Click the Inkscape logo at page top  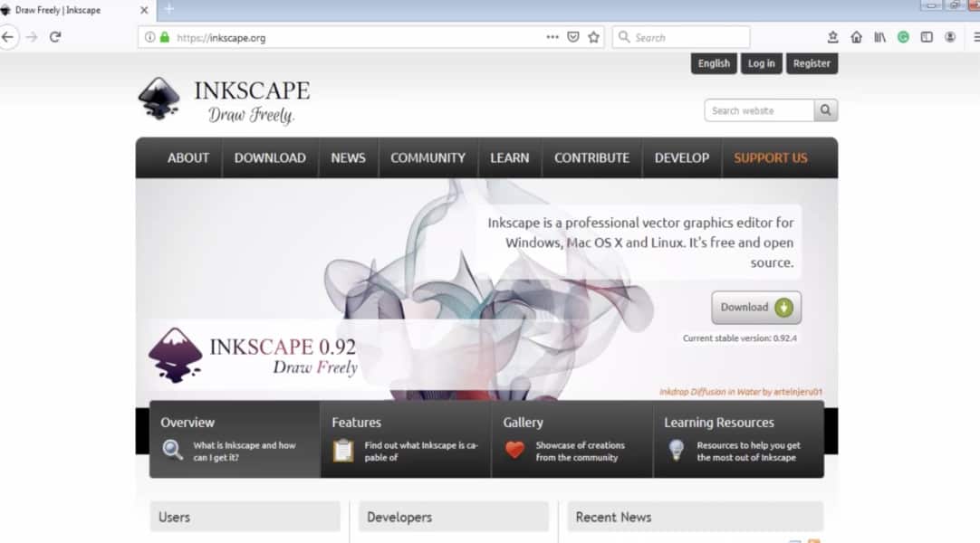tap(224, 100)
